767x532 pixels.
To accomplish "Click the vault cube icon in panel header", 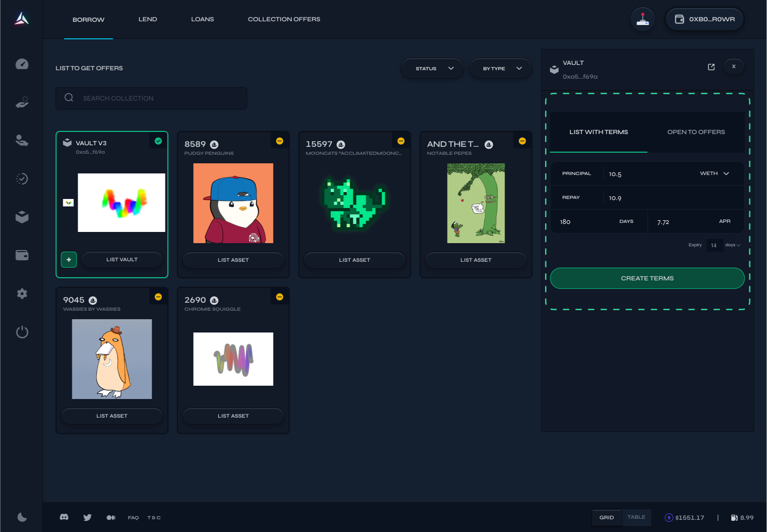I will (554, 69).
